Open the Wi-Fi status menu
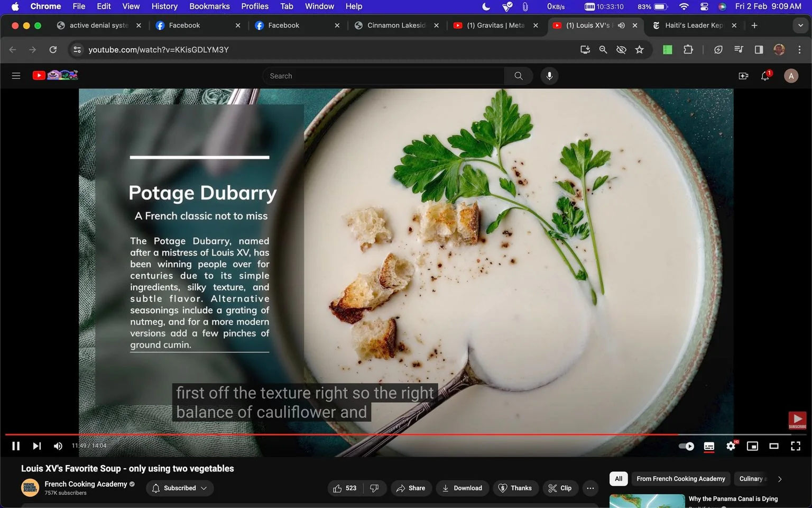Screen dimensions: 812x508 [x=684, y=6]
